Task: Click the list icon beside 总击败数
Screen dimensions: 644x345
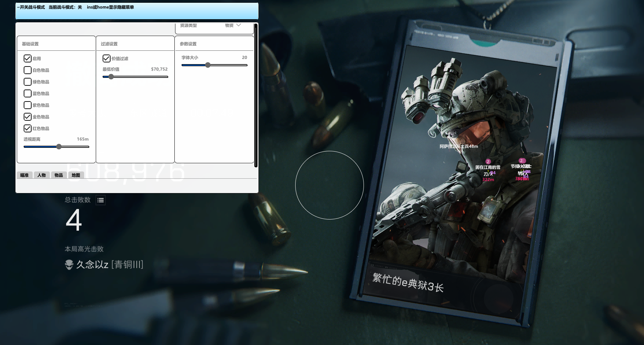Action: 100,200
